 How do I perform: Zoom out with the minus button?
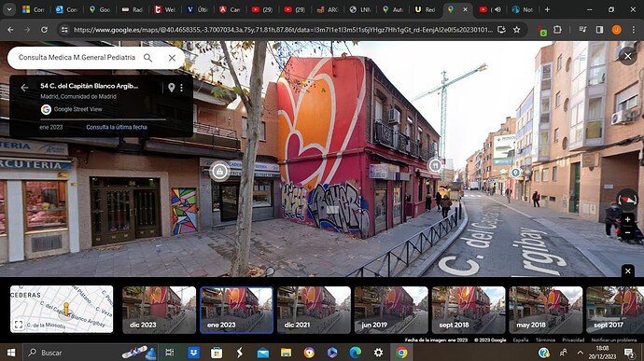click(627, 233)
